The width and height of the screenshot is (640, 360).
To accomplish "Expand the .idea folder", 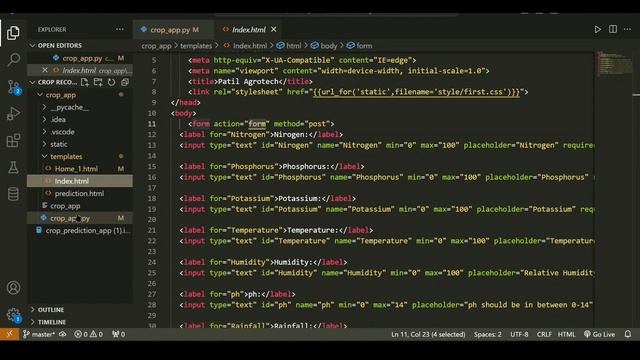I will pyautogui.click(x=58, y=120).
